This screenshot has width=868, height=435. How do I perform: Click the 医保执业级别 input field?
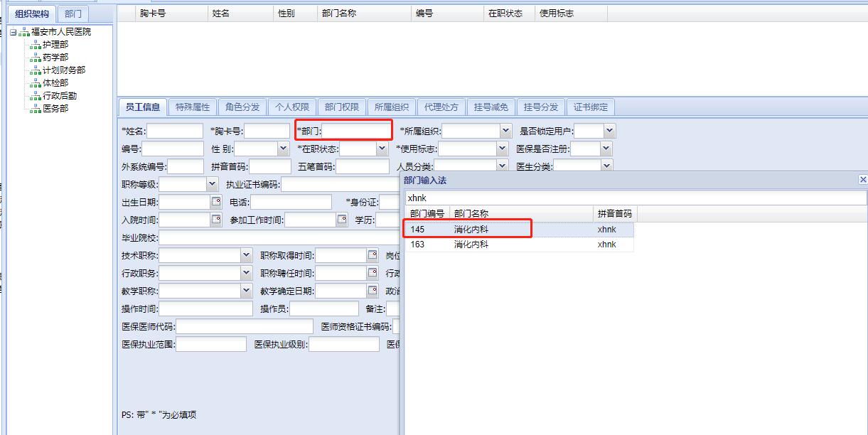(344, 344)
